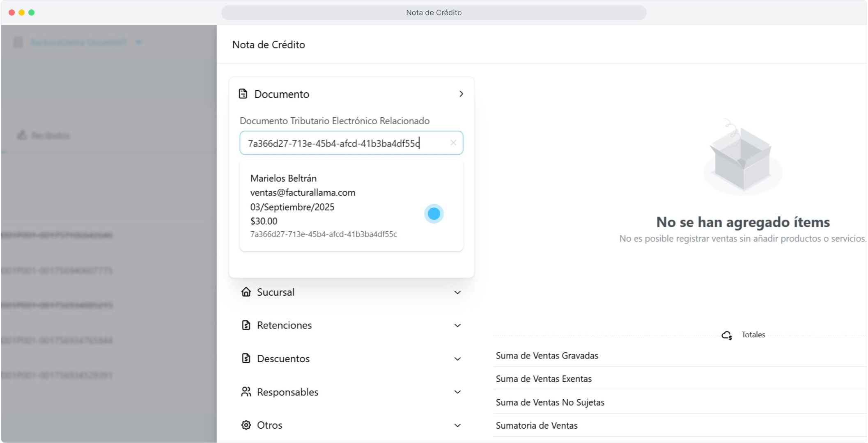The image size is (868, 443).
Task: Open the Otros section chevron
Action: point(457,425)
